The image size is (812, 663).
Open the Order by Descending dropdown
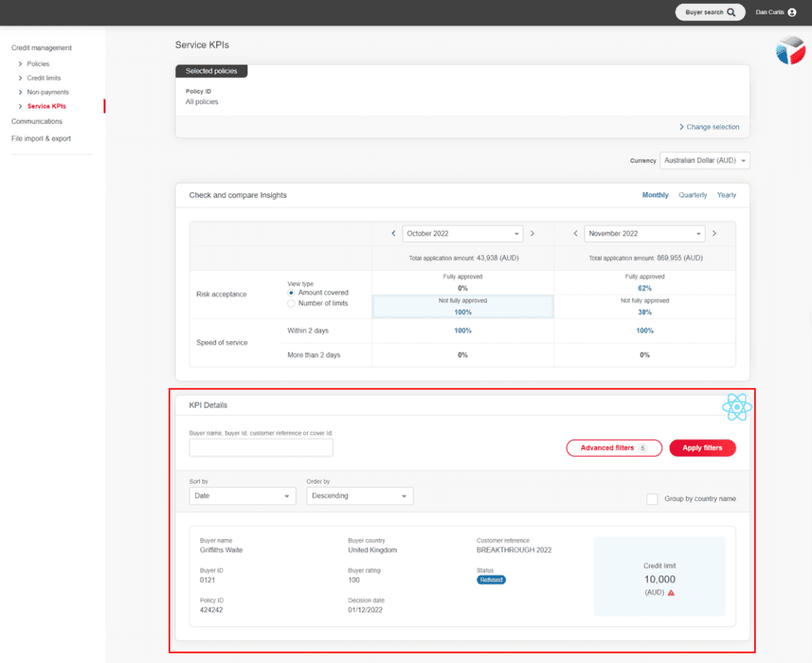(359, 496)
